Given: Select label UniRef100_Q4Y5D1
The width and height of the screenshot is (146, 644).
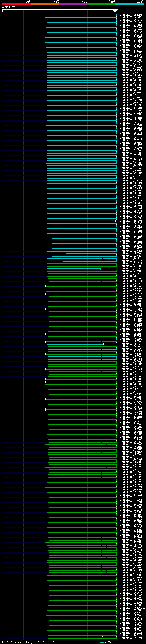Looking at the screenshot, I should (x=131, y=271).
